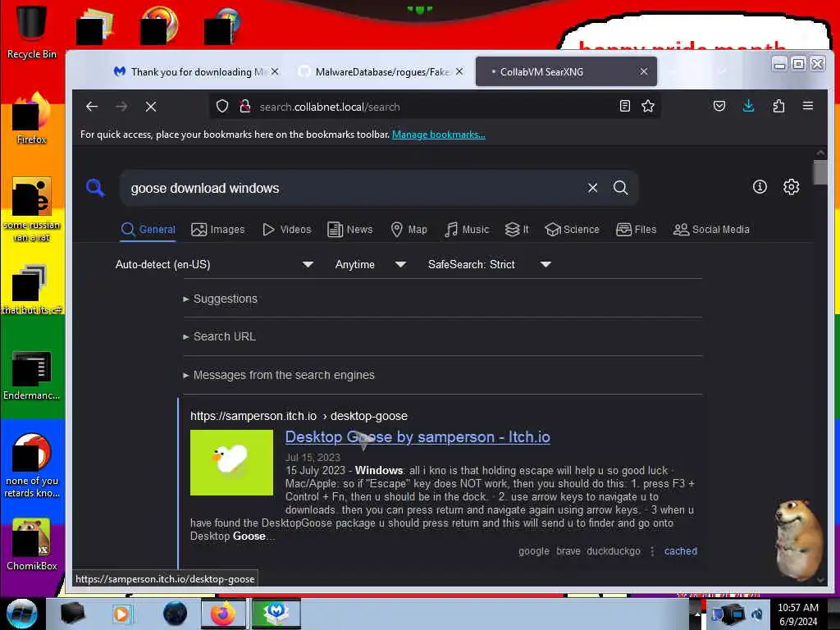Click the volume icon in system tray
Viewport: 840px width, 630px height.
pyautogui.click(x=757, y=614)
